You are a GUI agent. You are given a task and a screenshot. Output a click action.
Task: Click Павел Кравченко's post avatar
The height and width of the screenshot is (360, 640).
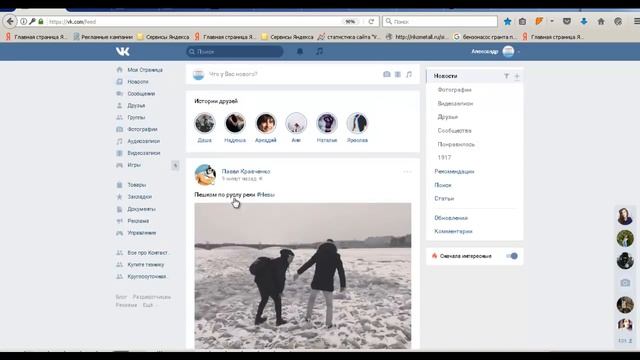205,175
